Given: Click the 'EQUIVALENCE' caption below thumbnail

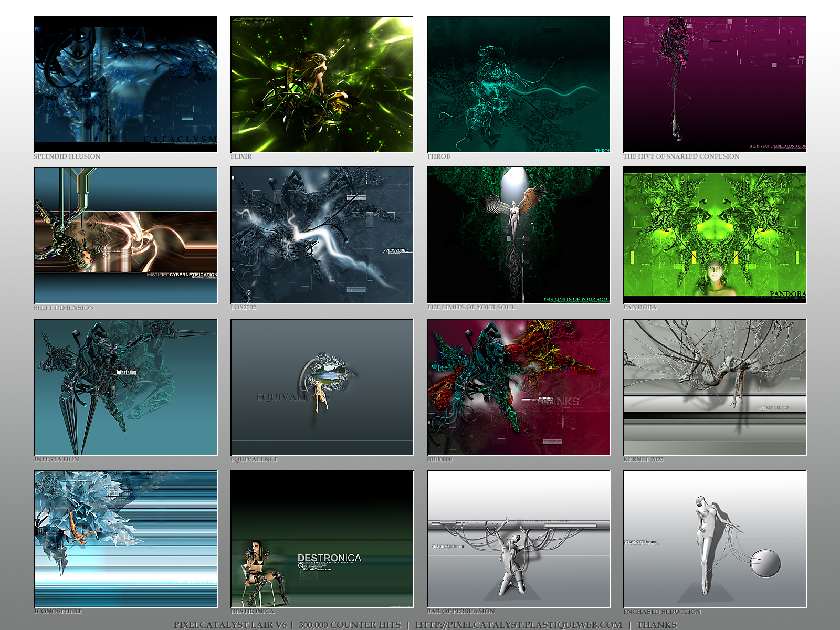Looking at the screenshot, I should pos(254,459).
